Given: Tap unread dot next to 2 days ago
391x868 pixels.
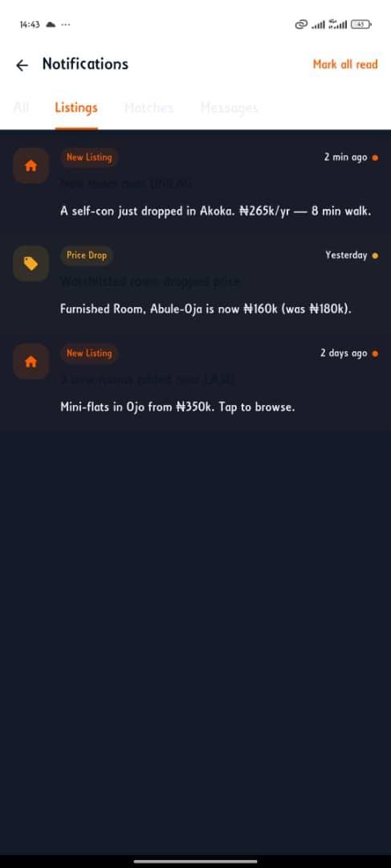Looking at the screenshot, I should (x=376, y=353).
